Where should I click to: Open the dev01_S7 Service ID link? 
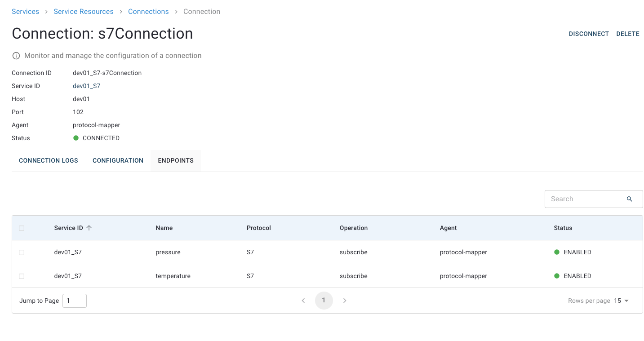pyautogui.click(x=86, y=86)
